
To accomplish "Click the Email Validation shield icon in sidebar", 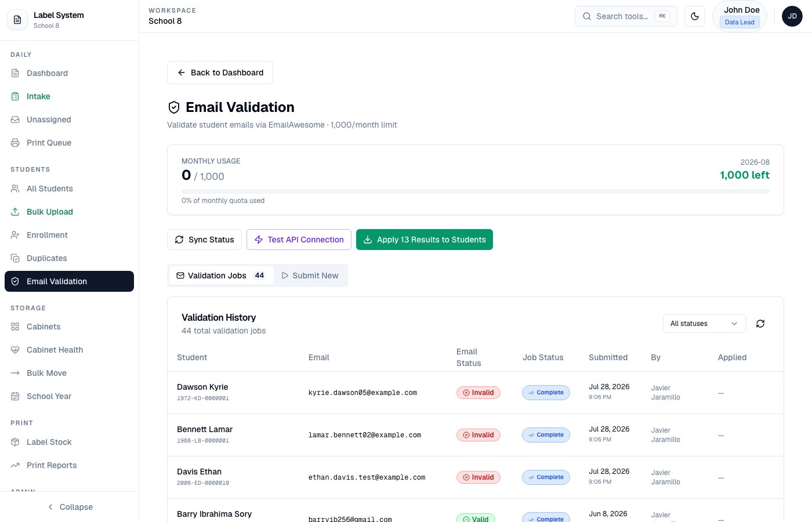I will pyautogui.click(x=15, y=281).
